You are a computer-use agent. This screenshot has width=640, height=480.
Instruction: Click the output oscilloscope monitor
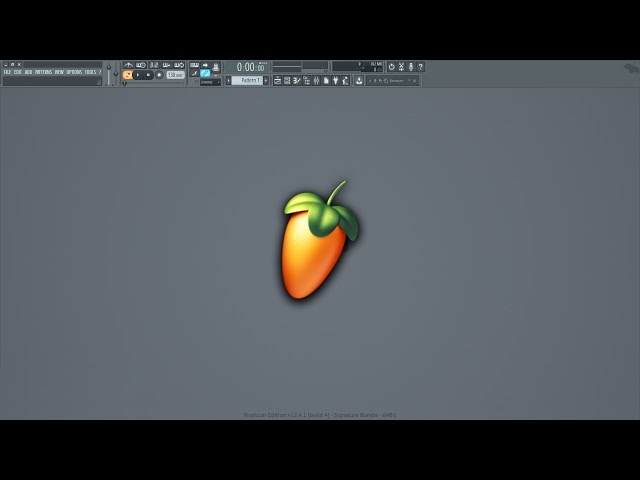tap(287, 67)
